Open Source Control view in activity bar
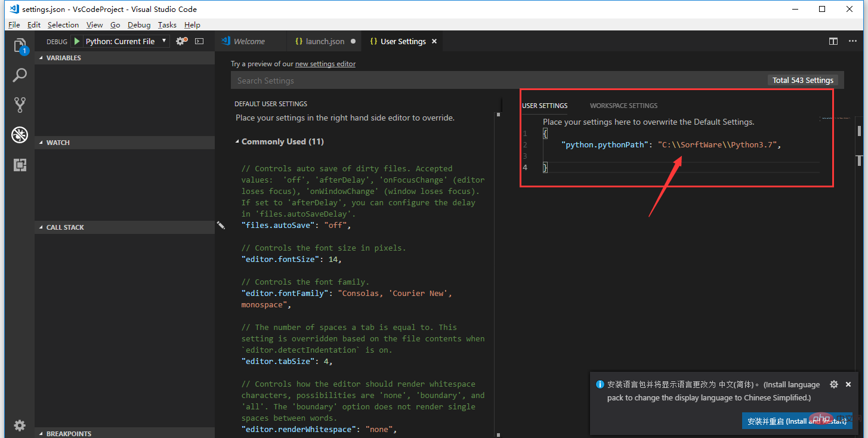 [x=20, y=105]
